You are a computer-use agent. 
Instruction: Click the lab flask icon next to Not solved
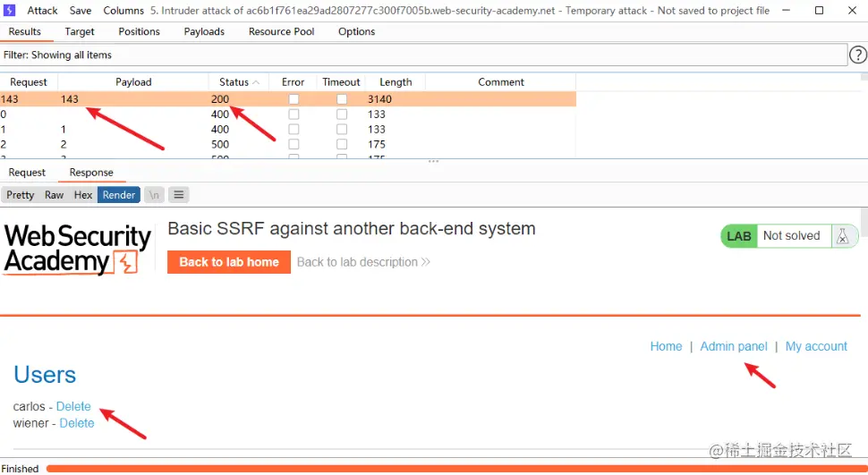click(x=843, y=236)
